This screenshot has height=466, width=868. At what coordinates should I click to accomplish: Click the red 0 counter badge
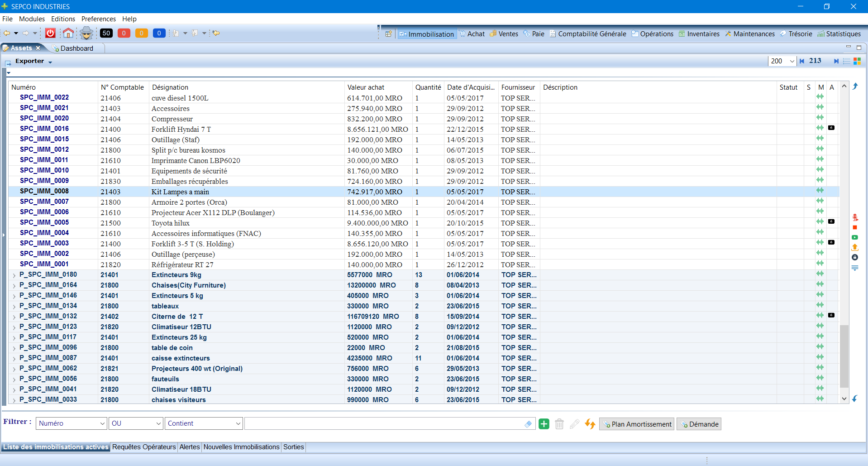(124, 33)
